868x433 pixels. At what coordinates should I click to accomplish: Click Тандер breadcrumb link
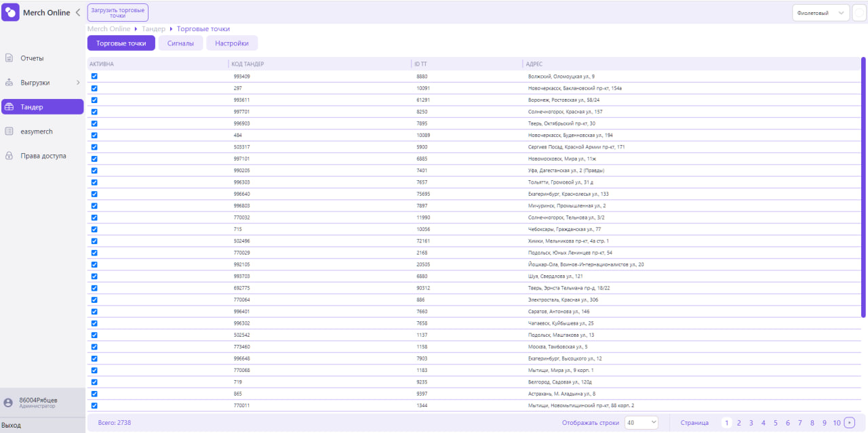click(x=153, y=29)
